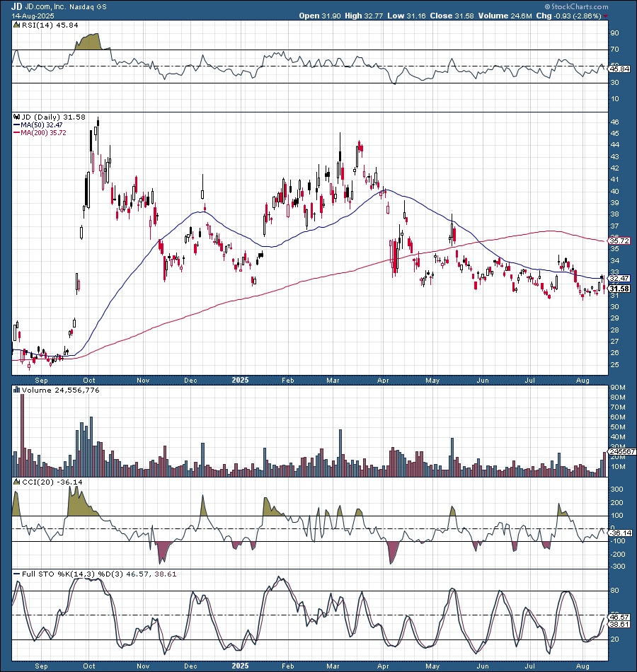Click the RSI(14) indicator panel icon
Screen dimensions: 637x672
point(15,24)
